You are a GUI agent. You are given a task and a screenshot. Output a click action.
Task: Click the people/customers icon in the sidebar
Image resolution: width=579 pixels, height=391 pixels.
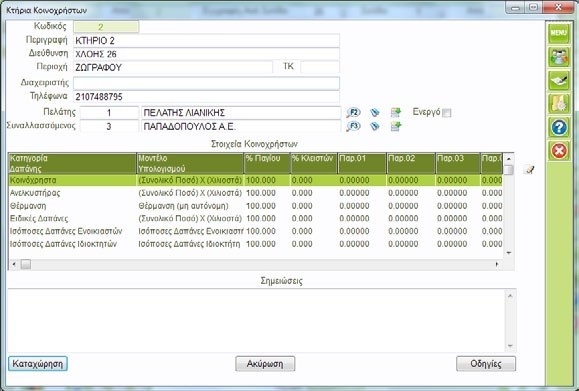(559, 57)
